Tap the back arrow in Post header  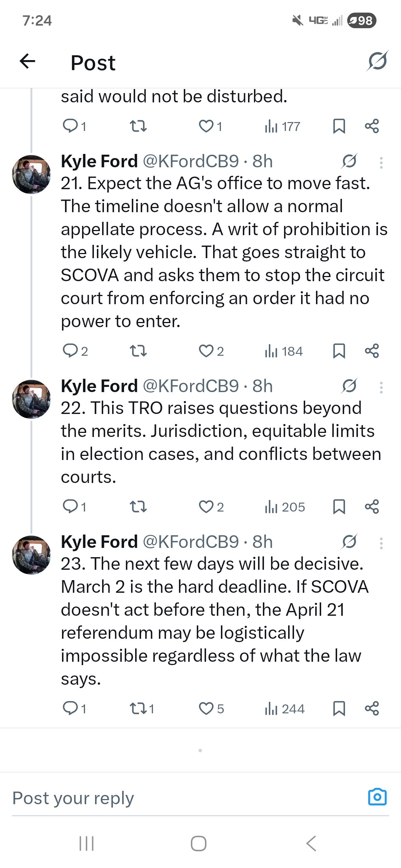27,62
